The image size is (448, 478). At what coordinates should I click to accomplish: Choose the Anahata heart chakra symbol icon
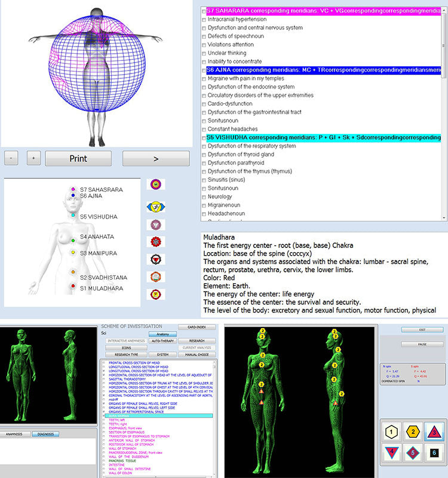(x=157, y=242)
